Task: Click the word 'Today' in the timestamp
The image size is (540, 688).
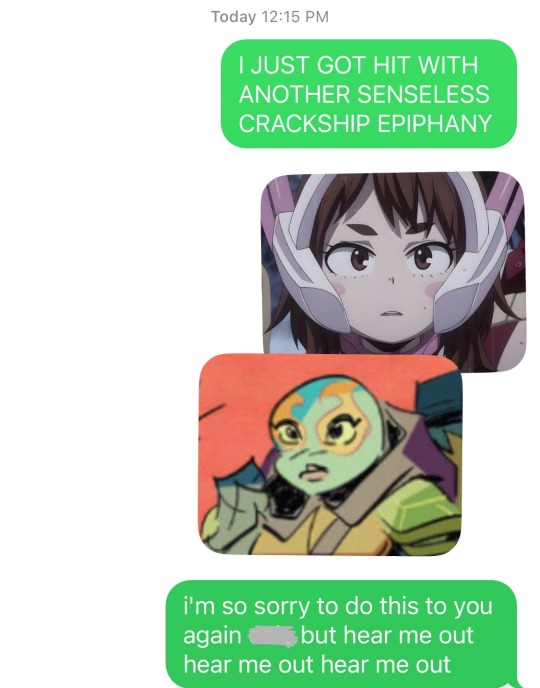Action: tap(233, 17)
